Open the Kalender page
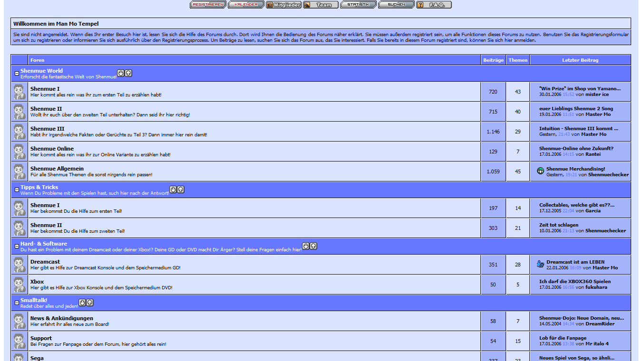 (x=246, y=5)
